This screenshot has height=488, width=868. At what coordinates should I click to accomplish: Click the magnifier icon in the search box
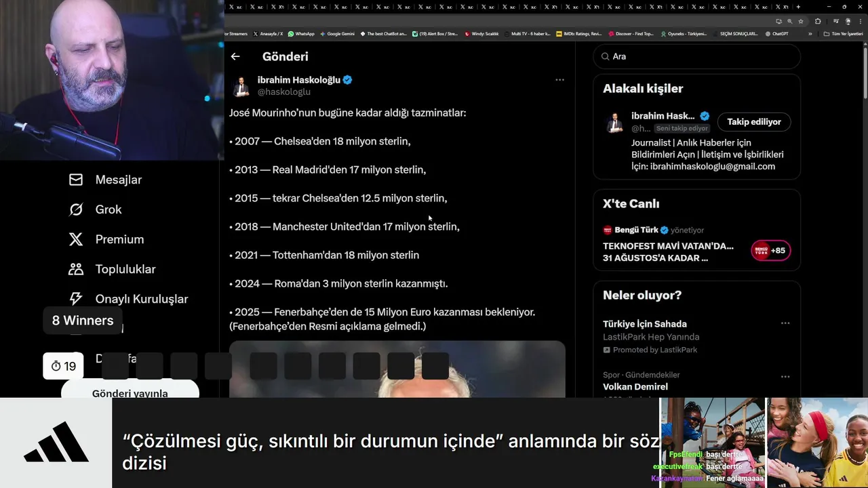[x=605, y=56]
